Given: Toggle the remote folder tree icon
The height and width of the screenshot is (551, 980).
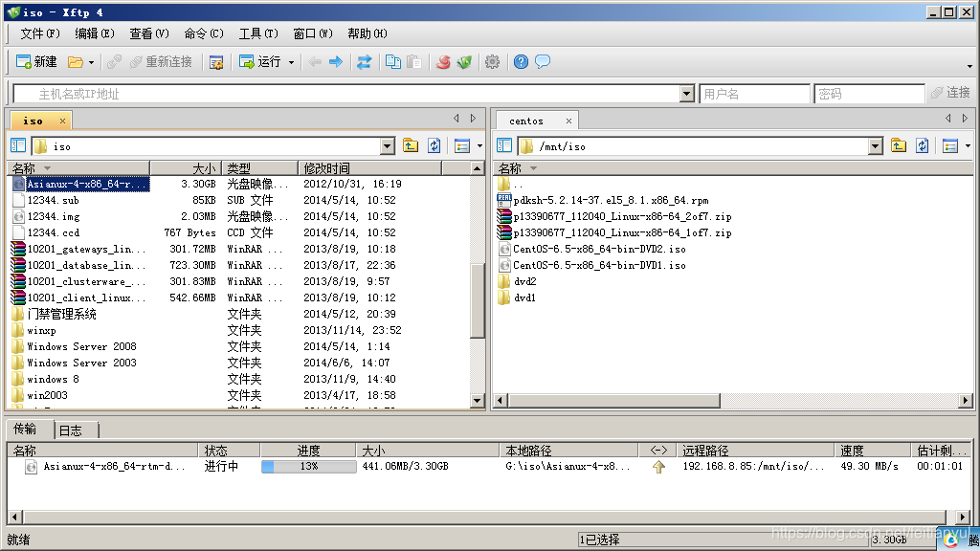Looking at the screenshot, I should pyautogui.click(x=504, y=146).
